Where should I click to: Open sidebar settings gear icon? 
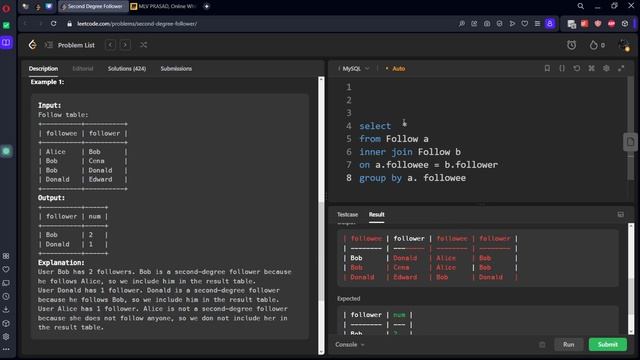pyautogui.click(x=6, y=337)
